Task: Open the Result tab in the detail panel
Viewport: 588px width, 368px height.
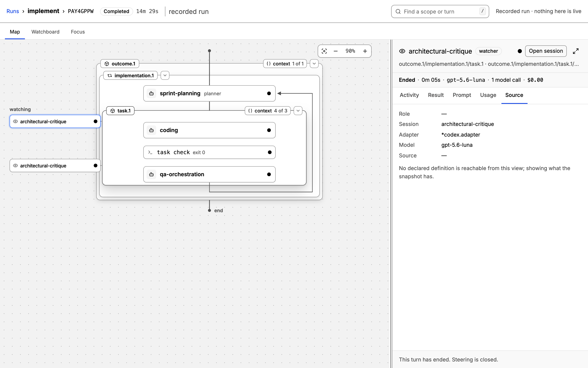Action: [x=436, y=95]
